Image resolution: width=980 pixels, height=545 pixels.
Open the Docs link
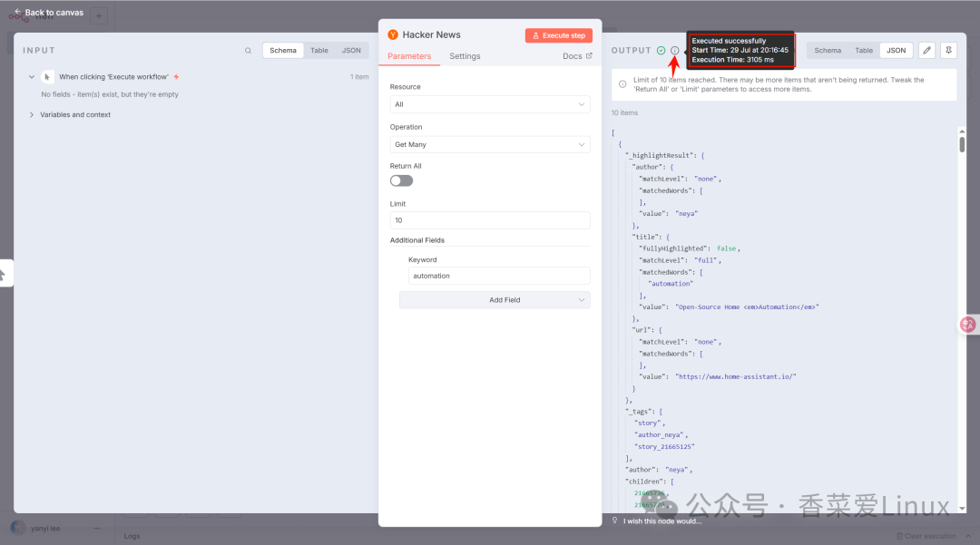(577, 56)
